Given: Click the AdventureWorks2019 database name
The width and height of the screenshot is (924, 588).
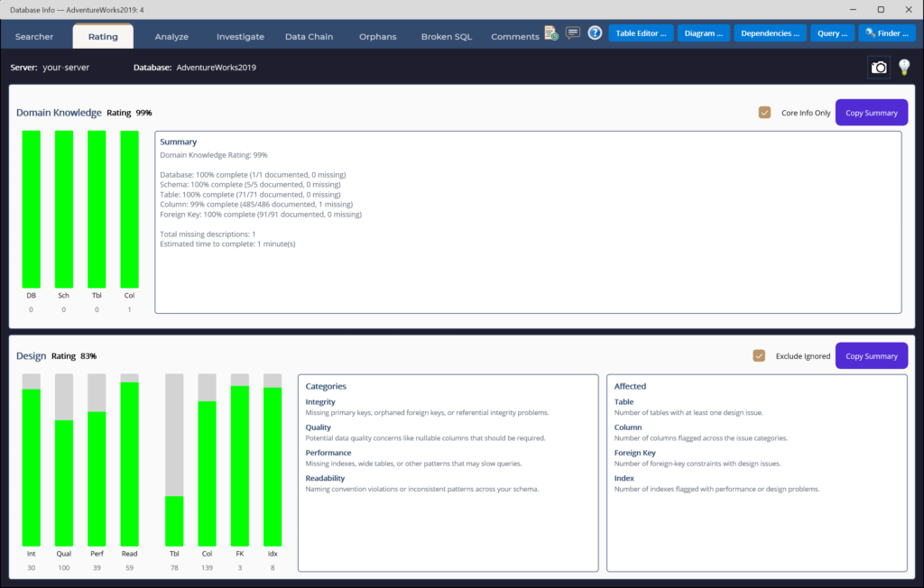Looking at the screenshot, I should pos(217,67).
